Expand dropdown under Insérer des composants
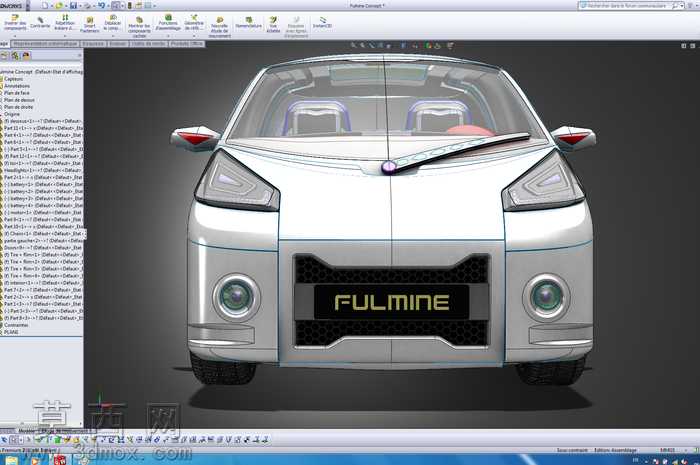Viewport: 700px width, 465px height. click(15, 36)
